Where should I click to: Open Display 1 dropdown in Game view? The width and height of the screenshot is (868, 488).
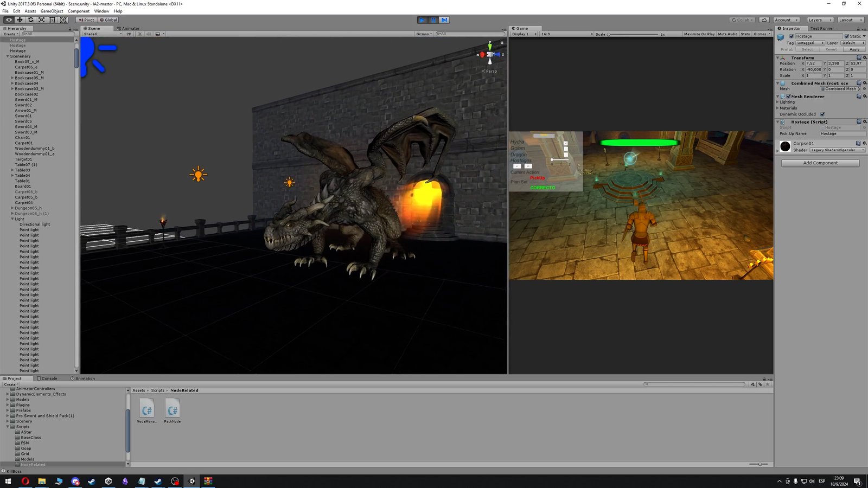click(524, 34)
